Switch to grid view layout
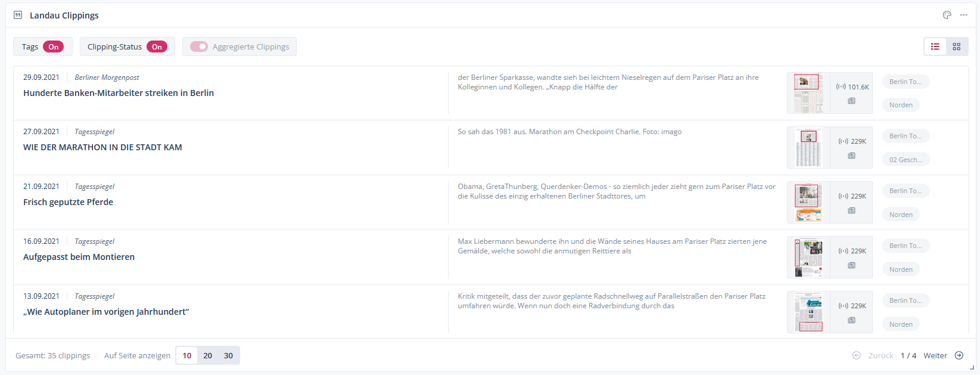Viewport: 980px width, 375px height. [956, 47]
